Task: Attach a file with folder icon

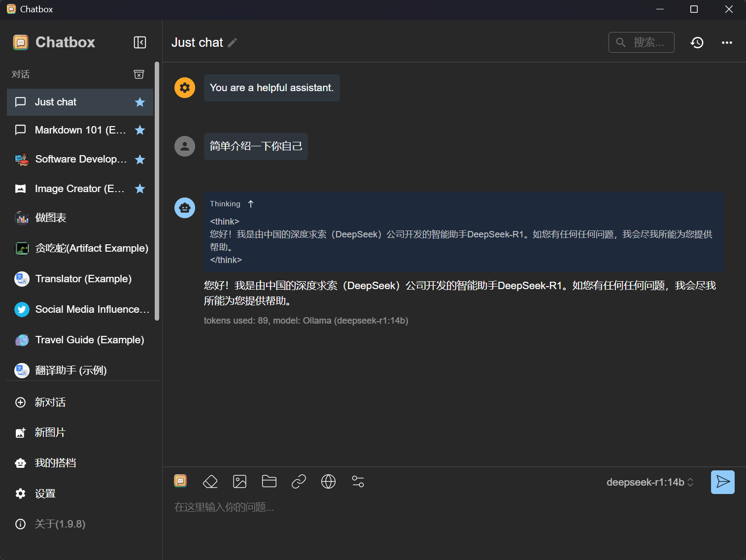Action: coord(269,481)
